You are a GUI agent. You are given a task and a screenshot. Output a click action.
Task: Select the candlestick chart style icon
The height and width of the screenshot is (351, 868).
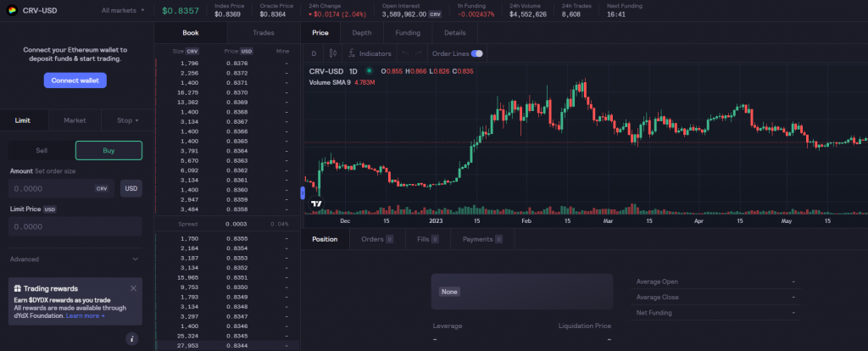pyautogui.click(x=332, y=53)
